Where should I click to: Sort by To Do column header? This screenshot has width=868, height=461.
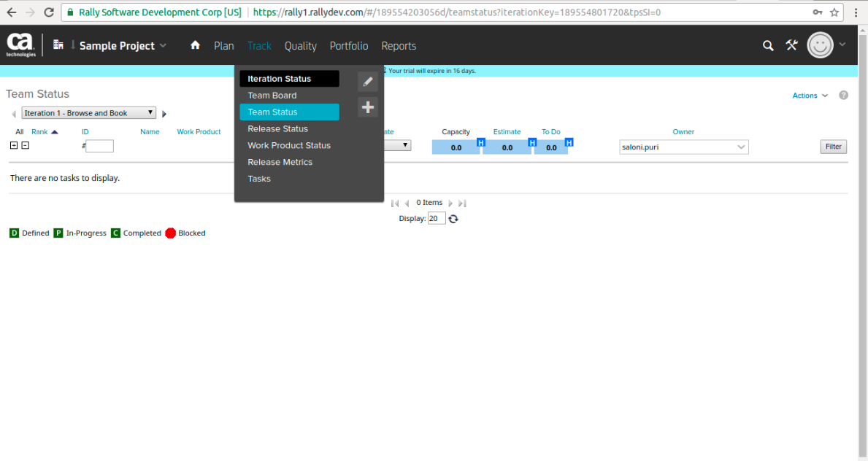(550, 132)
